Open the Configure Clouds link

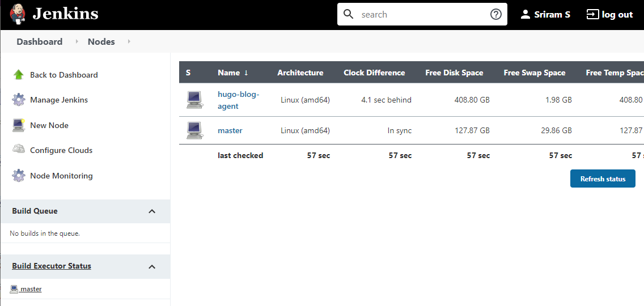(61, 150)
